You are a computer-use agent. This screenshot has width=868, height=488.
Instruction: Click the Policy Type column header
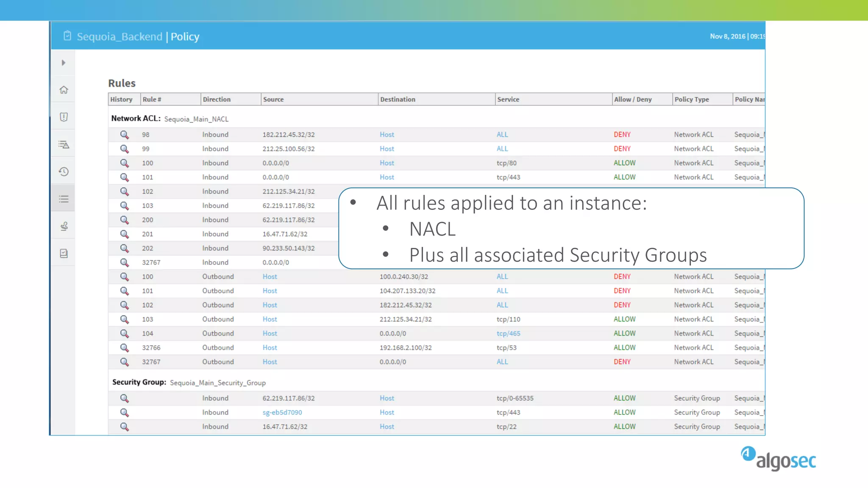pyautogui.click(x=702, y=99)
